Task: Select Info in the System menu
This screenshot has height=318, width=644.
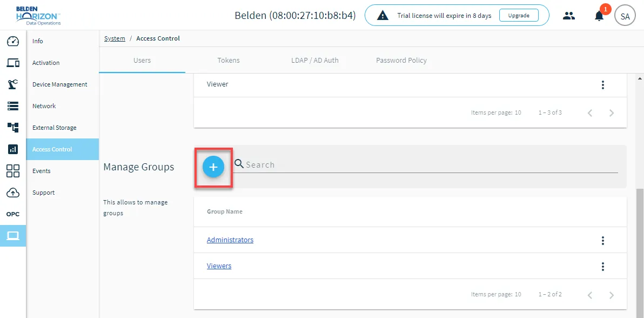Action: pos(63,41)
